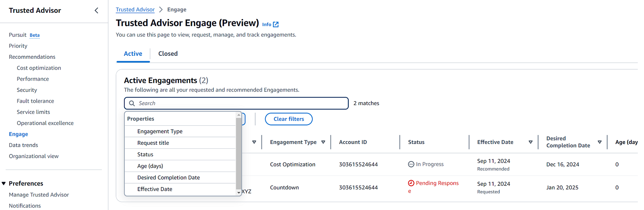Open Performance recommendations

pos(33,79)
